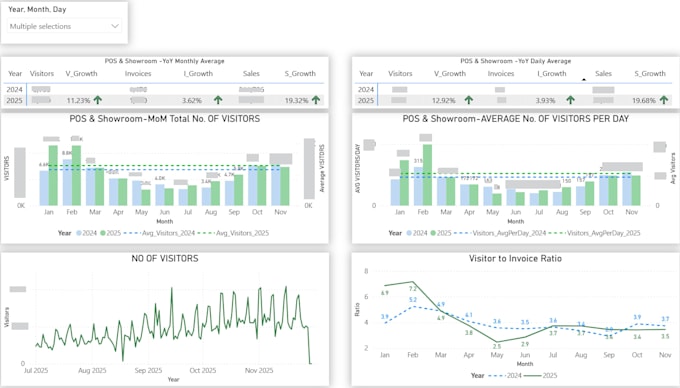Click Visitors_AvgPerDay_2025 legend entry
Screen dimensions: 680x388
[x=595, y=233]
